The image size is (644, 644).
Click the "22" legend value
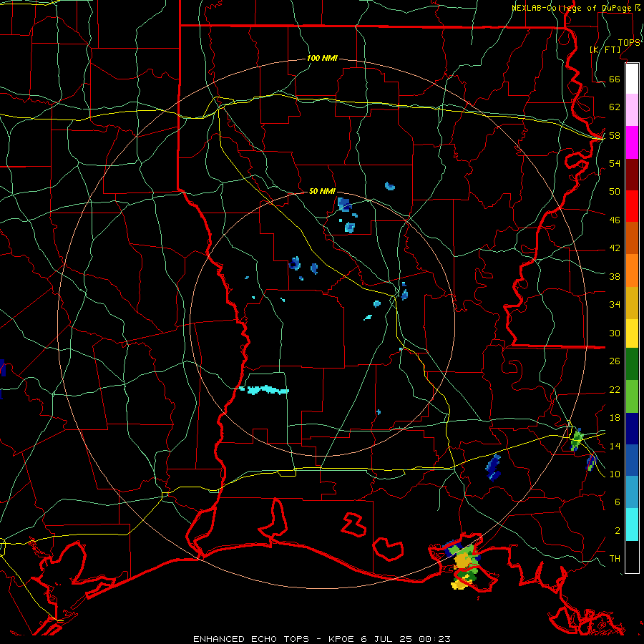tap(615, 390)
